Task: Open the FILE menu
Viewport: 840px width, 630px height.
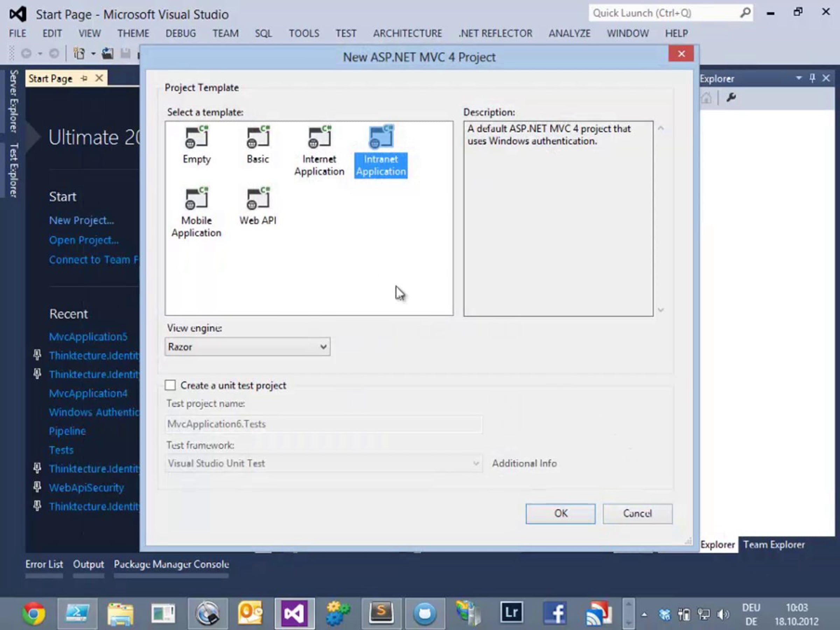Action: tap(17, 33)
